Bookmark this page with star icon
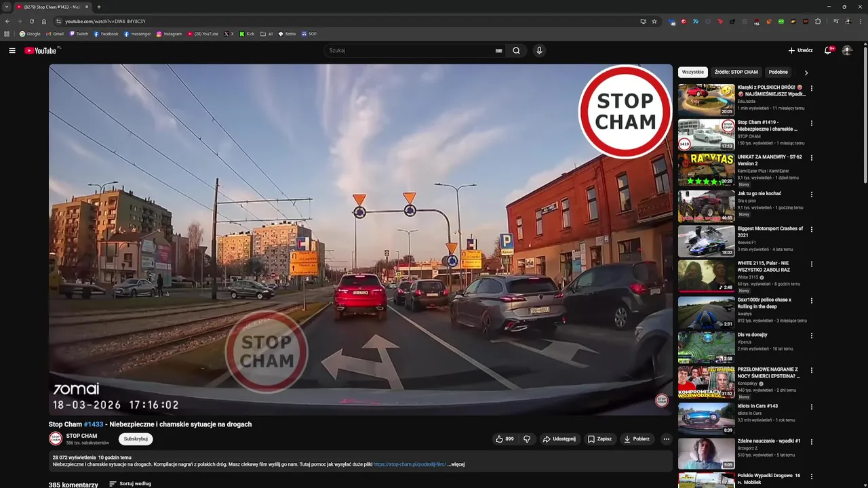The image size is (868, 488). 654,21
